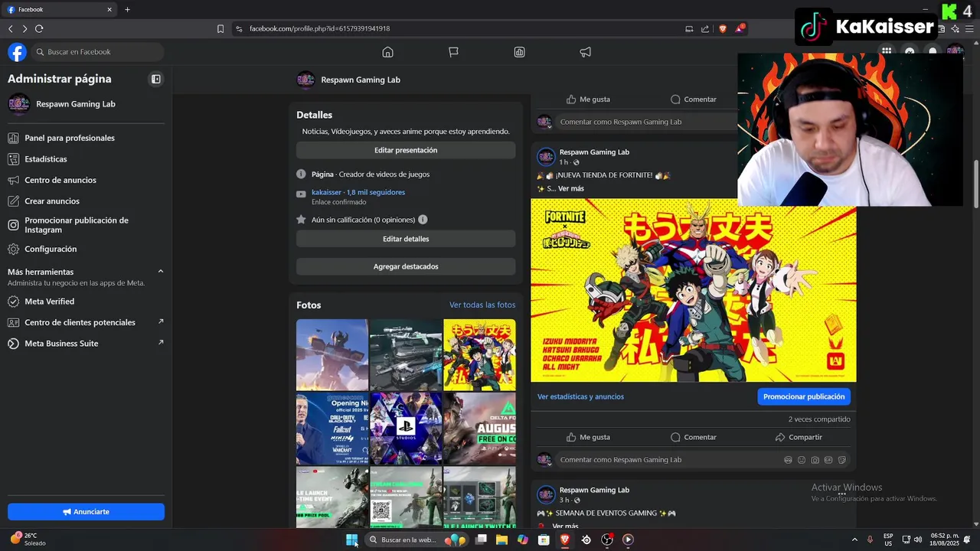980x551 pixels.
Task: Open the statistics chart icon in top navigation
Action: [x=519, y=52]
